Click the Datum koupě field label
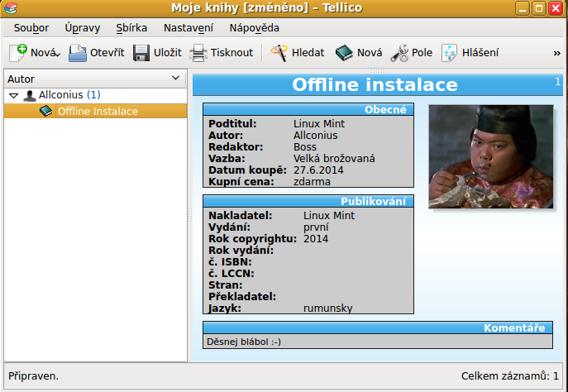568x392 pixels. (247, 170)
